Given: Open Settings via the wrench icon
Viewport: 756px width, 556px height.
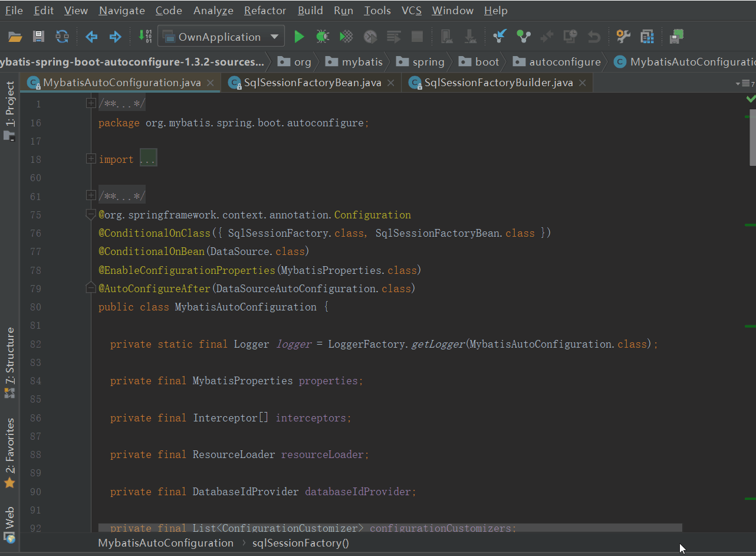Looking at the screenshot, I should pos(623,37).
